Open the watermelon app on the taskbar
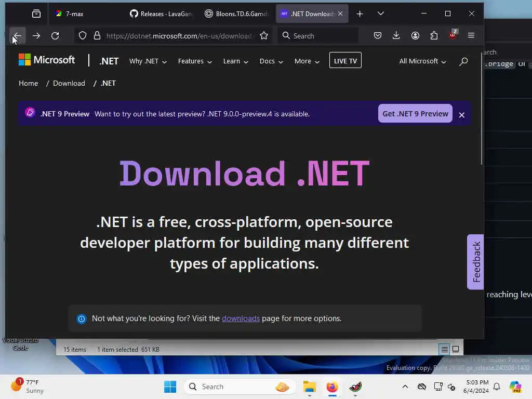 pyautogui.click(x=355, y=387)
